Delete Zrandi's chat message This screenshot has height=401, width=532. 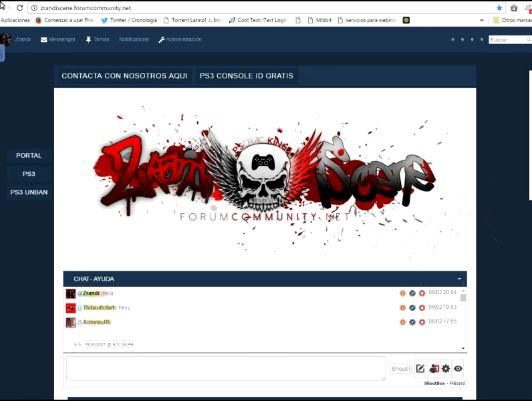(422, 293)
